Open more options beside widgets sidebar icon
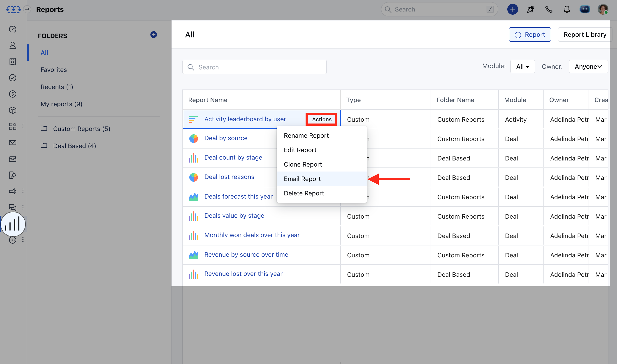617x364 pixels. (23, 126)
